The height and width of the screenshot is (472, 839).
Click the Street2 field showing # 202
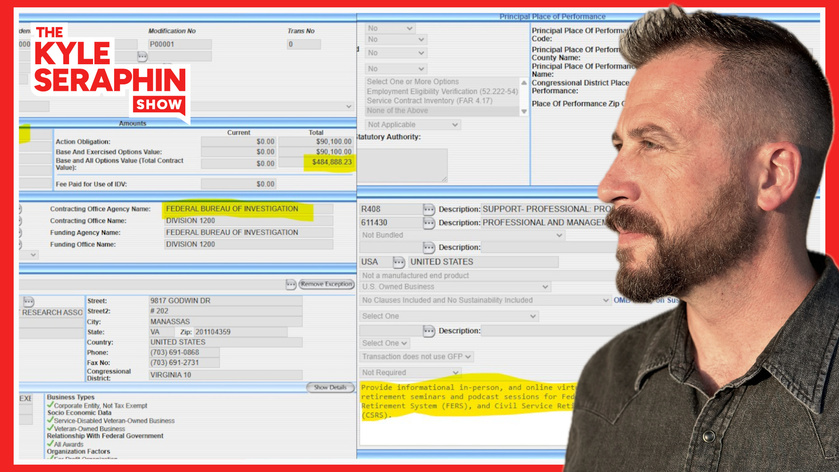tap(225, 311)
